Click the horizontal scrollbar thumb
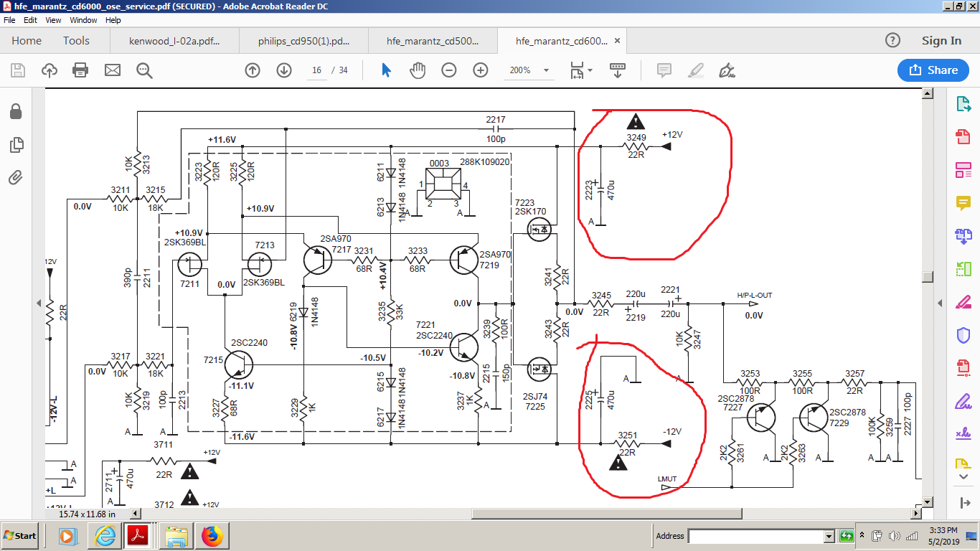980x551 pixels. pyautogui.click(x=606, y=513)
